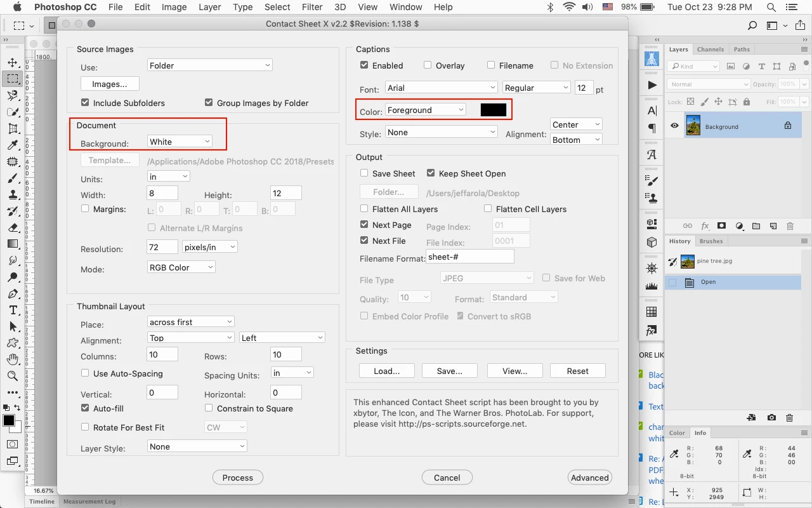This screenshot has width=812, height=508.
Task: Open caption Color dropdown showing Foreground
Action: click(426, 110)
